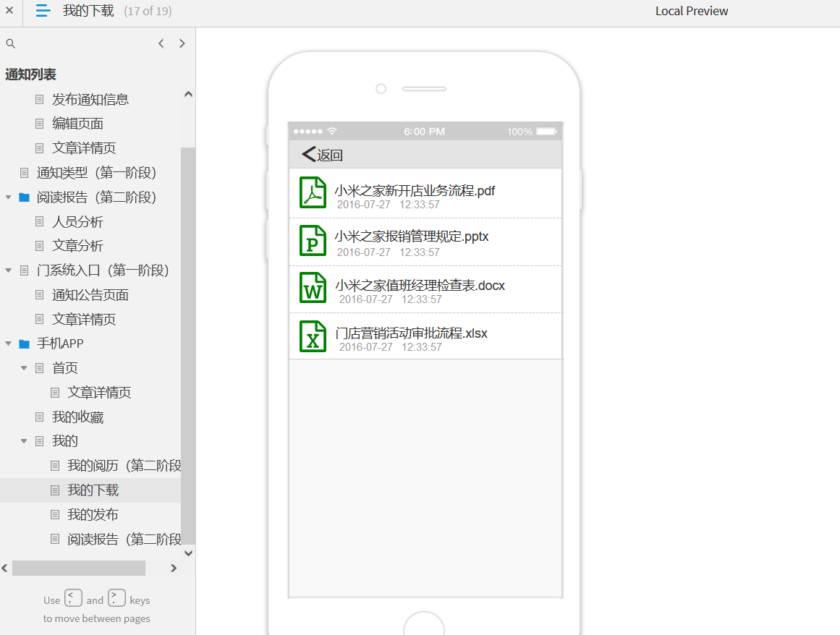Click the PowerPoint file icon
The image size is (840, 635).
point(313,240)
